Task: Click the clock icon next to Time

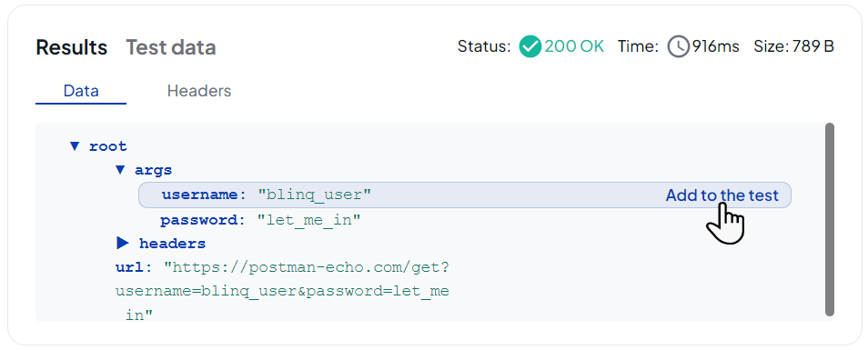Action: tap(678, 47)
